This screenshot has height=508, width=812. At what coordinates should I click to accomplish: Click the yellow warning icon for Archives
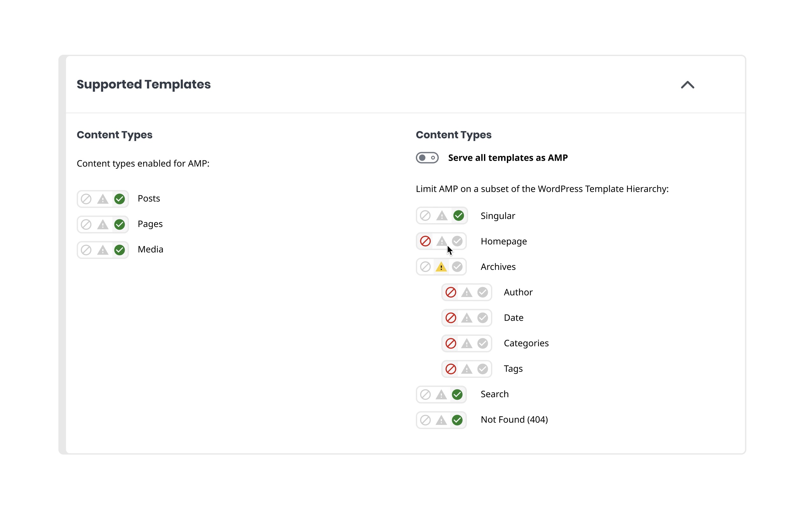[x=441, y=267]
